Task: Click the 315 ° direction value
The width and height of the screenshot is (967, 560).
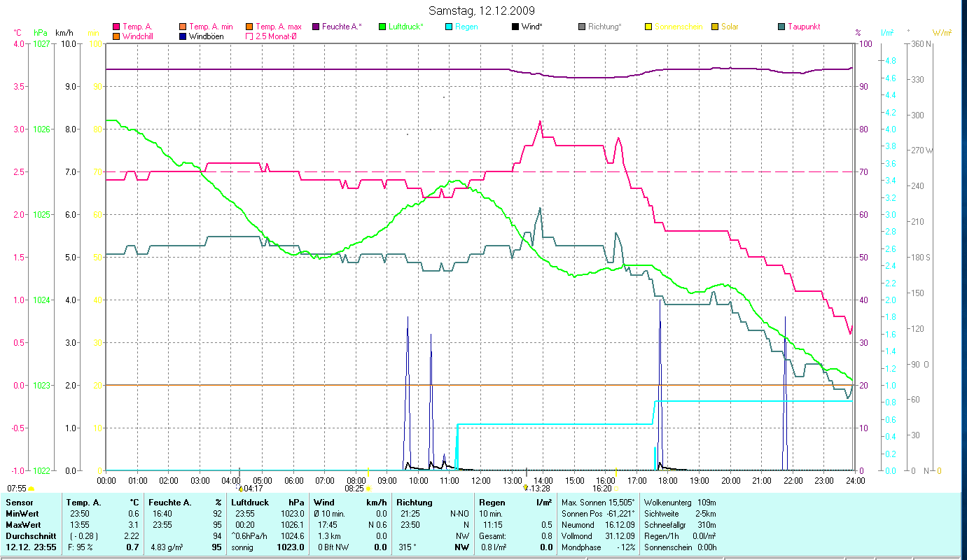Action: 408,547
